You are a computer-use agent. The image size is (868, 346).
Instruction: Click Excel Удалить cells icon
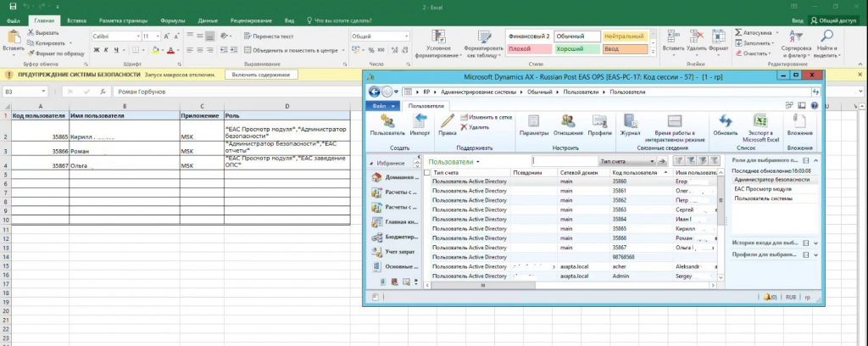pos(697,36)
